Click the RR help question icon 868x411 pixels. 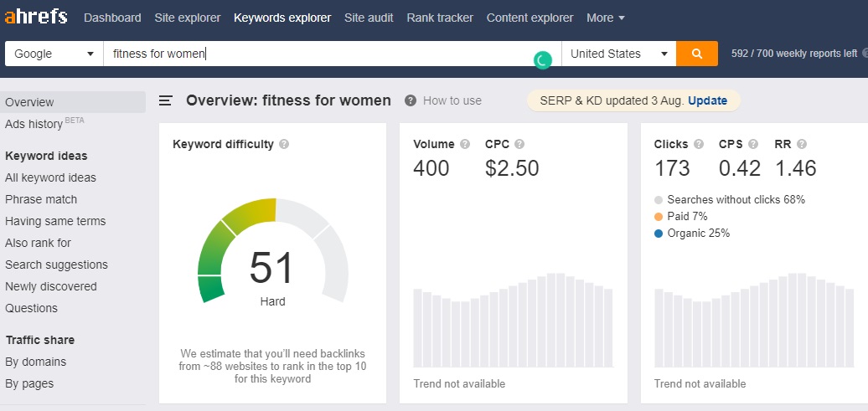[x=802, y=144]
